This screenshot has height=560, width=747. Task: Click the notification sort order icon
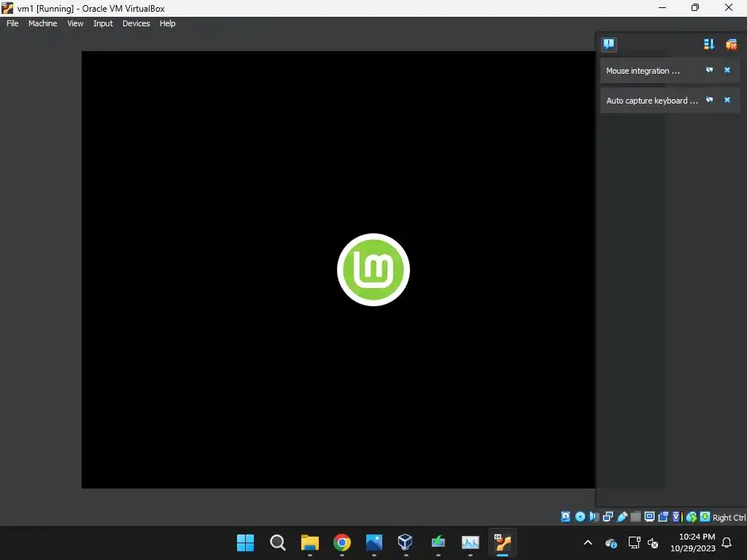coord(709,44)
